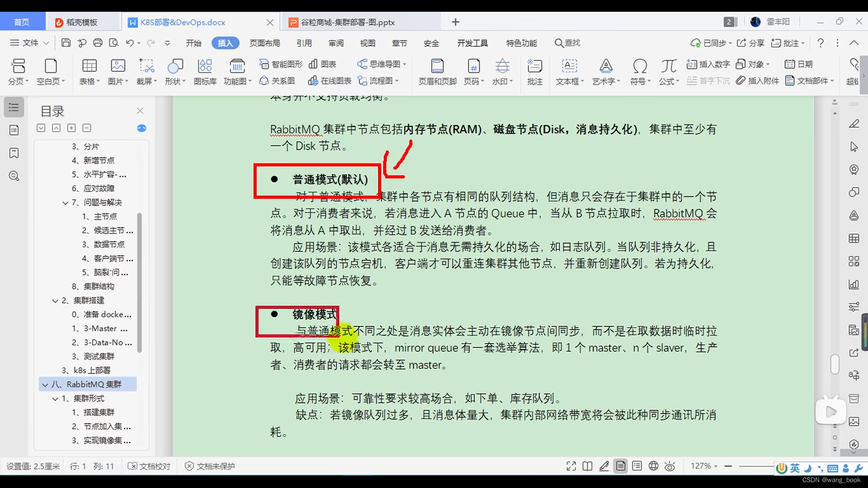
Task: Click 插入附件 insert attachment
Action: (x=757, y=81)
